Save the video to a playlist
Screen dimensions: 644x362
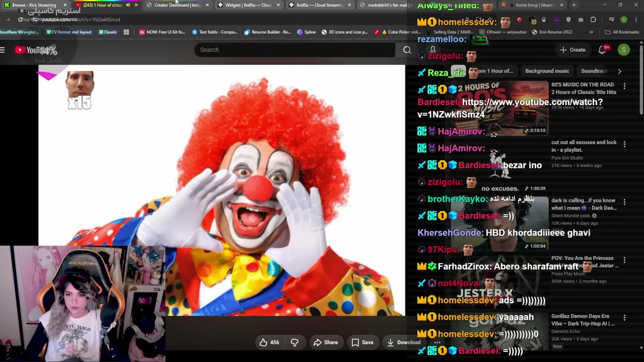pyautogui.click(x=362, y=342)
